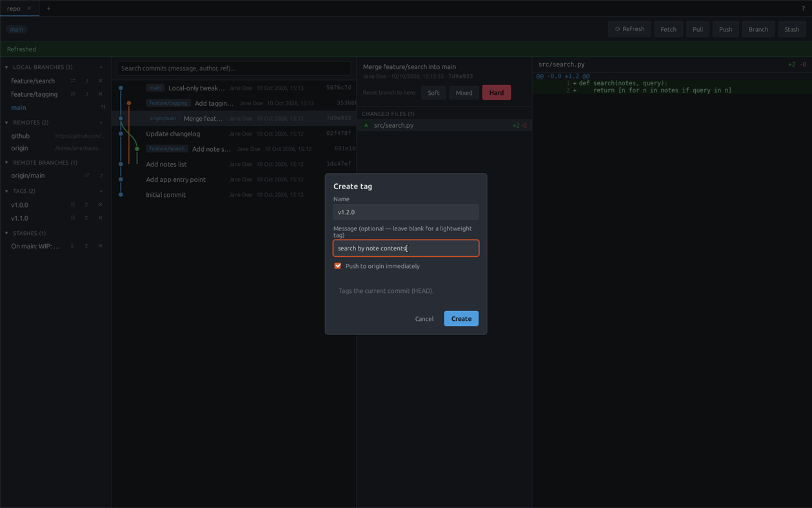Click the Search commits field

pyautogui.click(x=234, y=68)
